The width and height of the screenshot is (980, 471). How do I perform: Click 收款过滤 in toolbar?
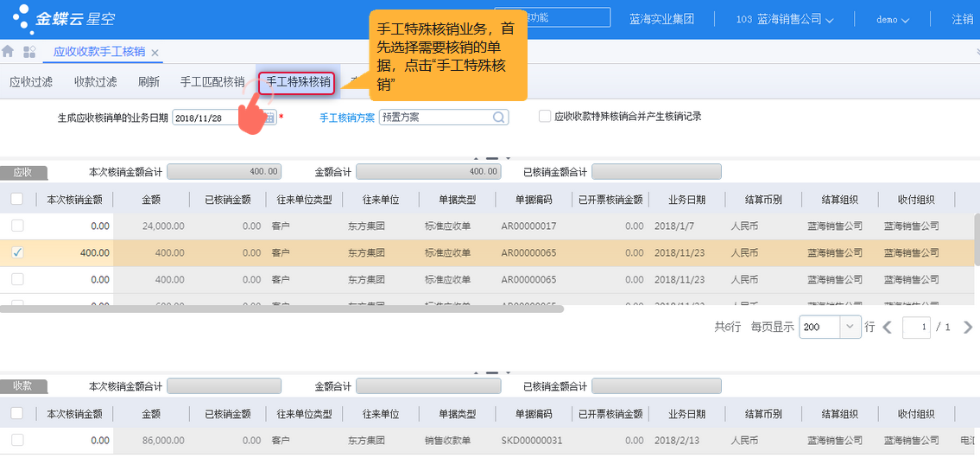[96, 81]
